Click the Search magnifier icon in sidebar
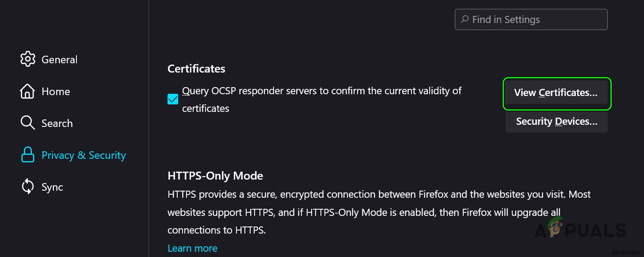644x257 pixels. (27, 123)
